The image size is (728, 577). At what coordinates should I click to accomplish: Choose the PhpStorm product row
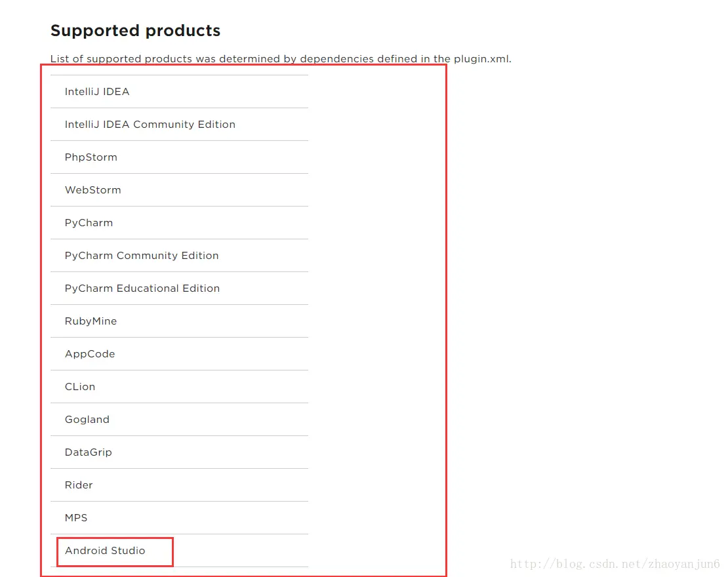click(179, 157)
